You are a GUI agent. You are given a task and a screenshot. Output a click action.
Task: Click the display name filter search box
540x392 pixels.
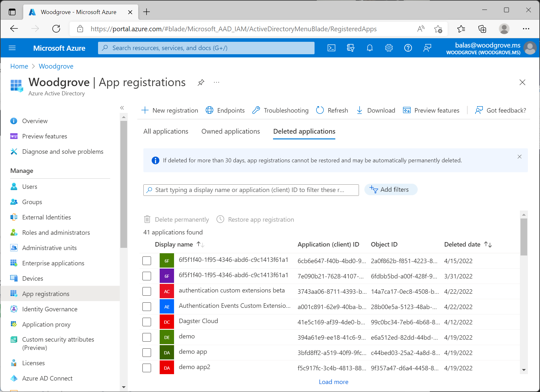click(x=251, y=190)
